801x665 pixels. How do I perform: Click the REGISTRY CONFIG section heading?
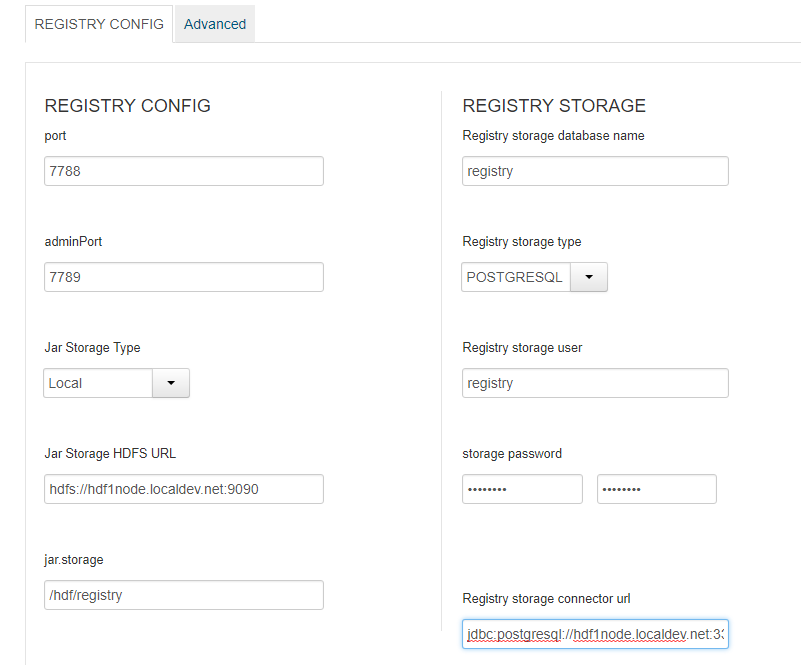[x=128, y=106]
